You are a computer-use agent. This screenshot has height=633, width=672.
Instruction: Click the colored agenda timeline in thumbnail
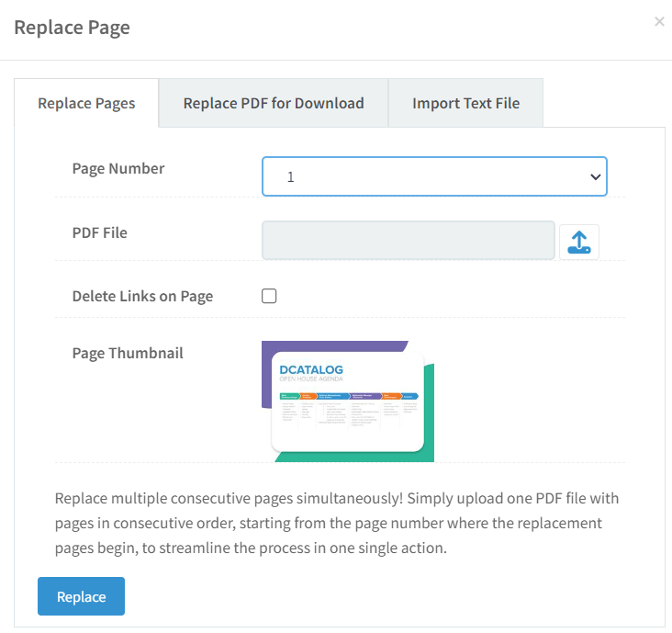348,396
